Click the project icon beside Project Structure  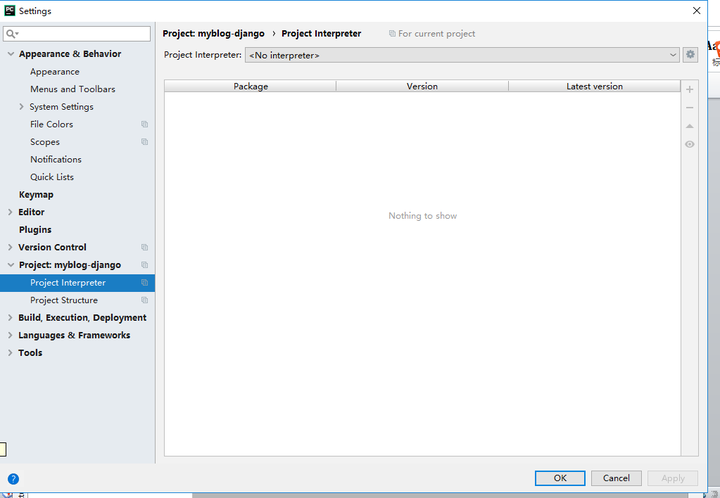click(145, 300)
